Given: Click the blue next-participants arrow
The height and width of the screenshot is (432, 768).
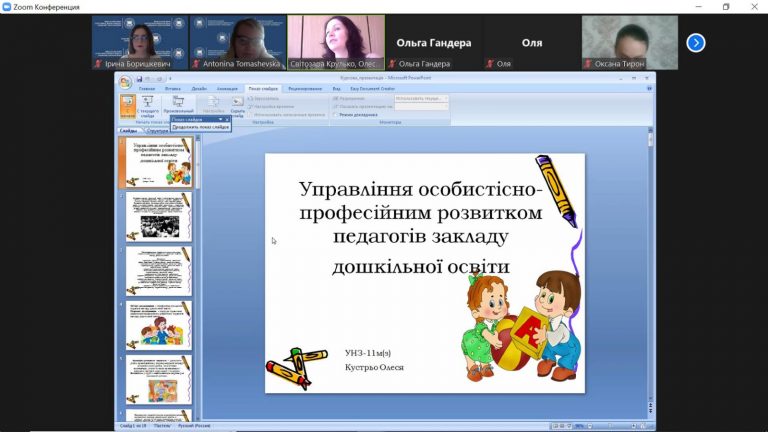Looking at the screenshot, I should (x=696, y=43).
